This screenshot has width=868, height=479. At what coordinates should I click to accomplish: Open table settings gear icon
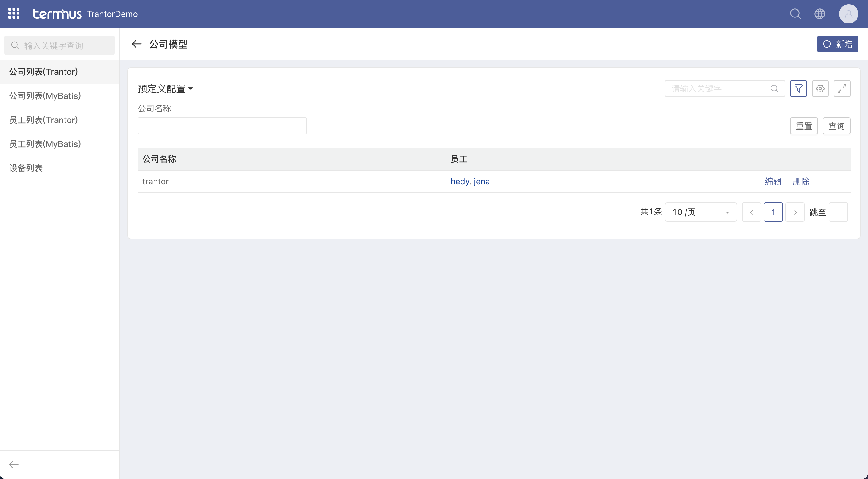click(x=820, y=89)
